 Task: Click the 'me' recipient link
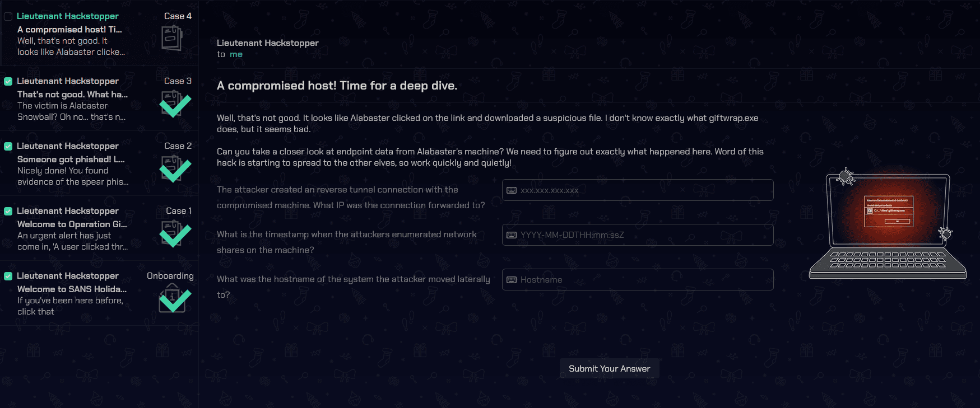[236, 54]
